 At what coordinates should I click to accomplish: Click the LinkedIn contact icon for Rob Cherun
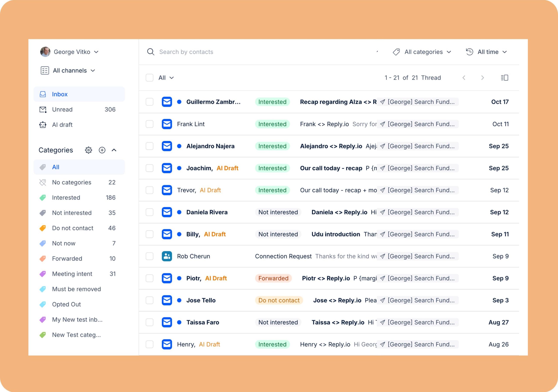pos(167,256)
